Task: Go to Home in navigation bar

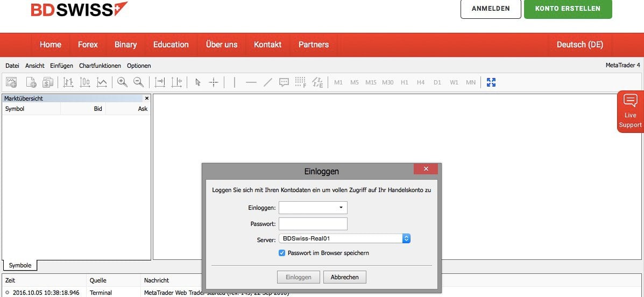Action: (51, 44)
